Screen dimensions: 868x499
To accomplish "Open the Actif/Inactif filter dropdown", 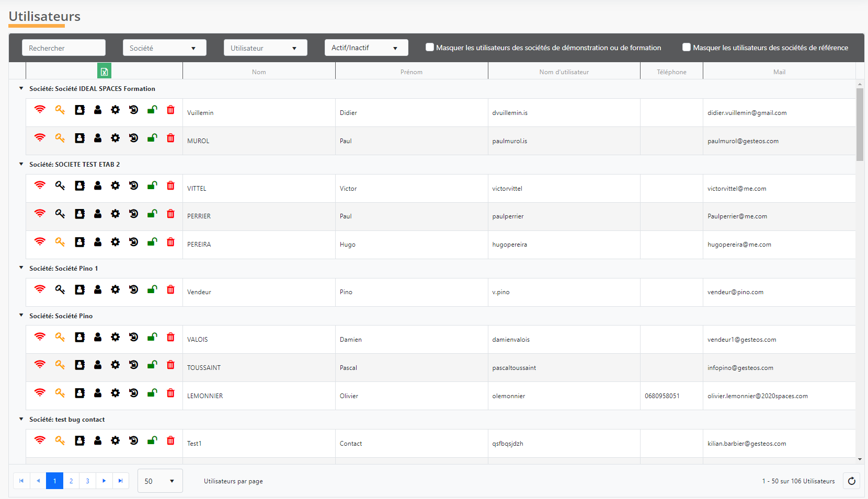I will 366,48.
